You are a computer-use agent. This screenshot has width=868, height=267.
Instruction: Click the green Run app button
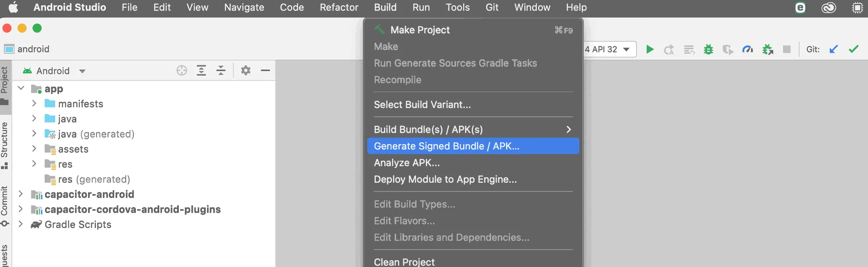pyautogui.click(x=650, y=49)
